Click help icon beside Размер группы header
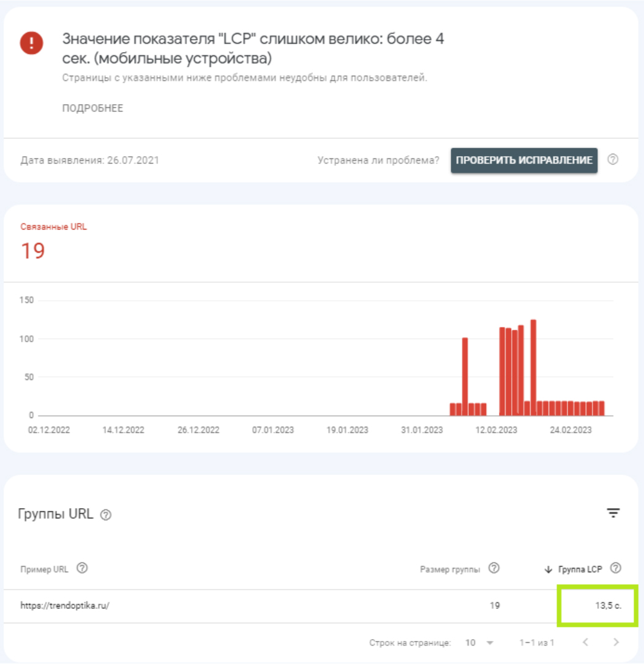Viewport: 644px width, 666px height. click(494, 568)
